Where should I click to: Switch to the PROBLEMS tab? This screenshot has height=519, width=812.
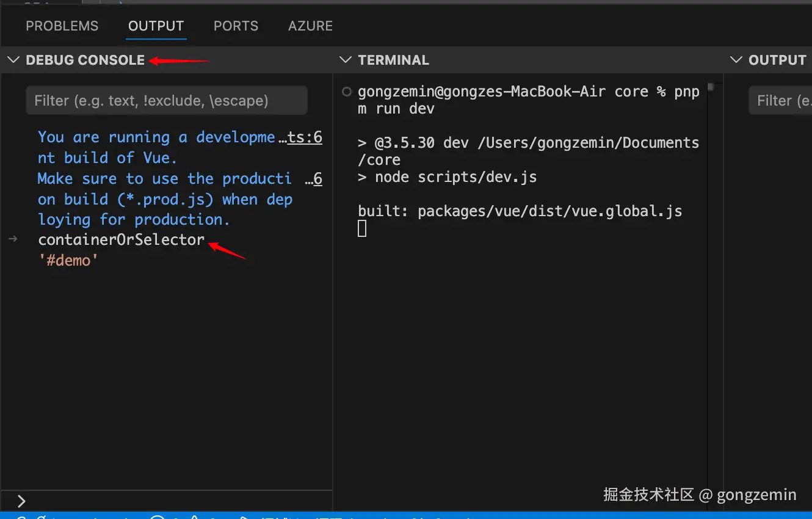point(62,26)
